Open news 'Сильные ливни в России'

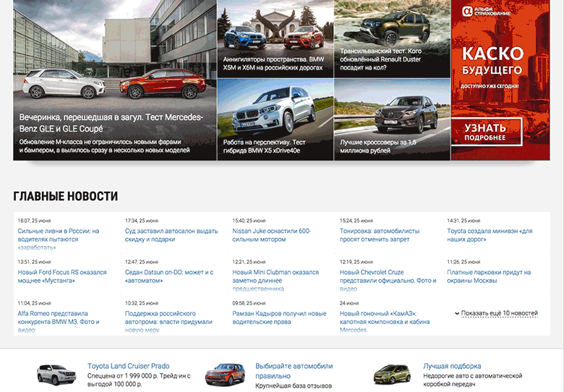(59, 239)
